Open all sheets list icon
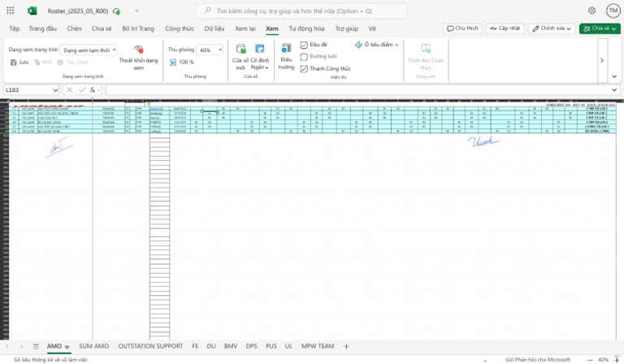The image size is (624, 364). click(x=36, y=346)
